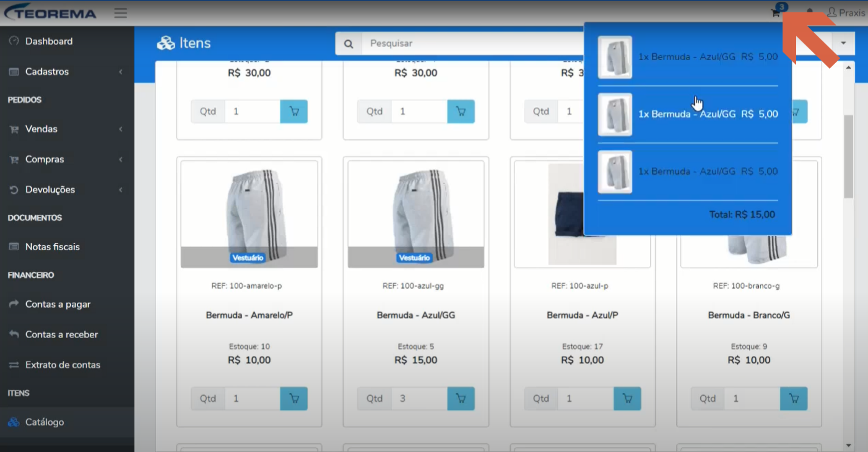Click the Catálogo boxes icon

click(14, 422)
